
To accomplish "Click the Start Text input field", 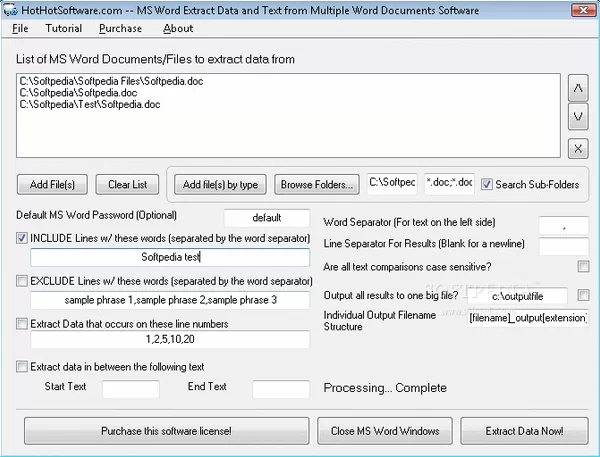I will [131, 388].
